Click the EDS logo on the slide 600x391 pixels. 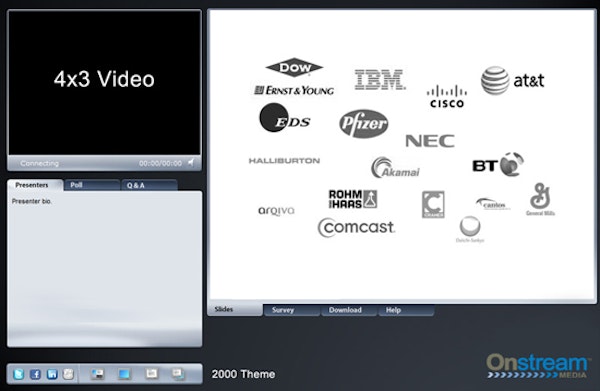(285, 118)
